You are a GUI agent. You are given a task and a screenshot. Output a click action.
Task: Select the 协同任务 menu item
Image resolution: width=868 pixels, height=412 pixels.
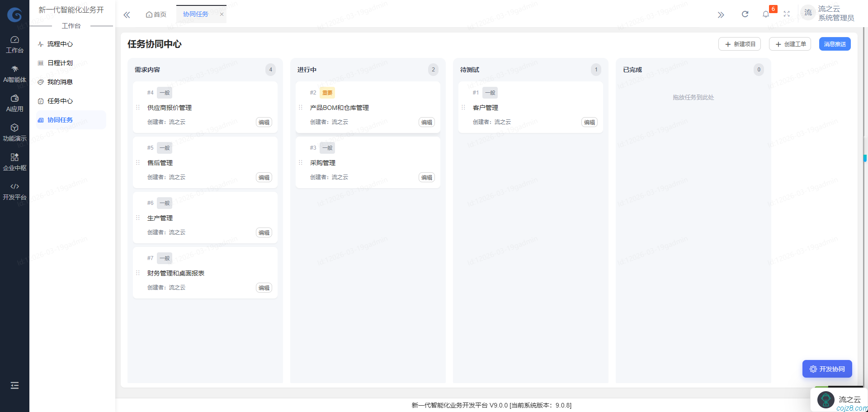[x=61, y=120]
